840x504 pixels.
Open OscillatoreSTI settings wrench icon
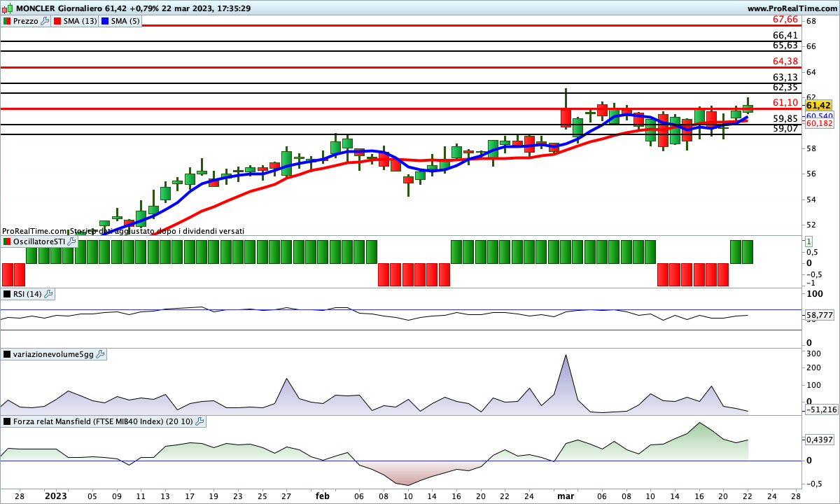(x=71, y=241)
